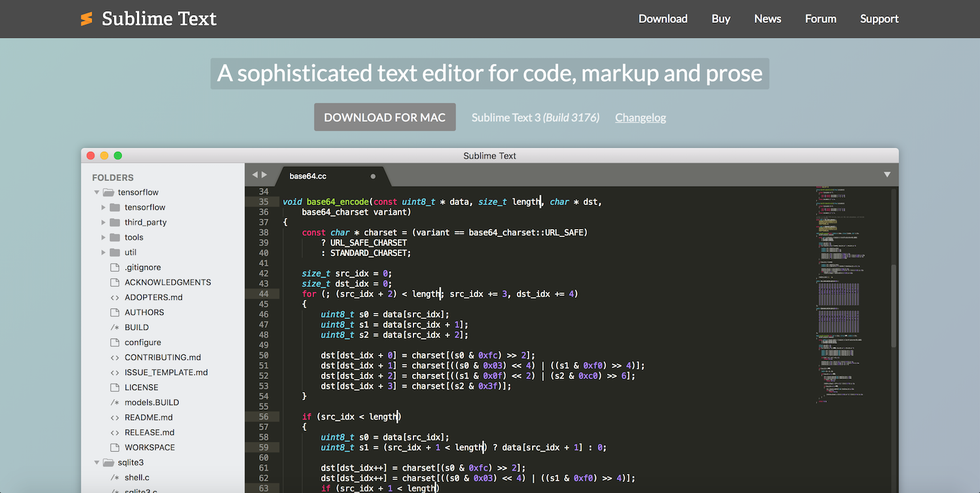Click the FOLDERS sidebar heading
980x493 pixels.
(113, 177)
